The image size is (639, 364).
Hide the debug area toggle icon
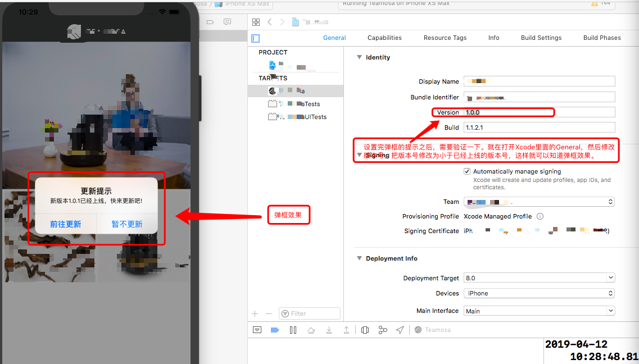pyautogui.click(x=257, y=330)
